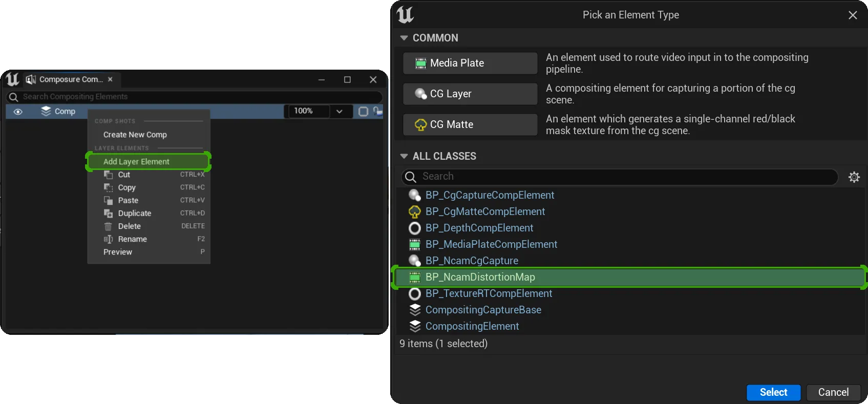Screen dimensions: 868x404
Task: Choose Add Layer Element in the context menu
Action: [149, 162]
